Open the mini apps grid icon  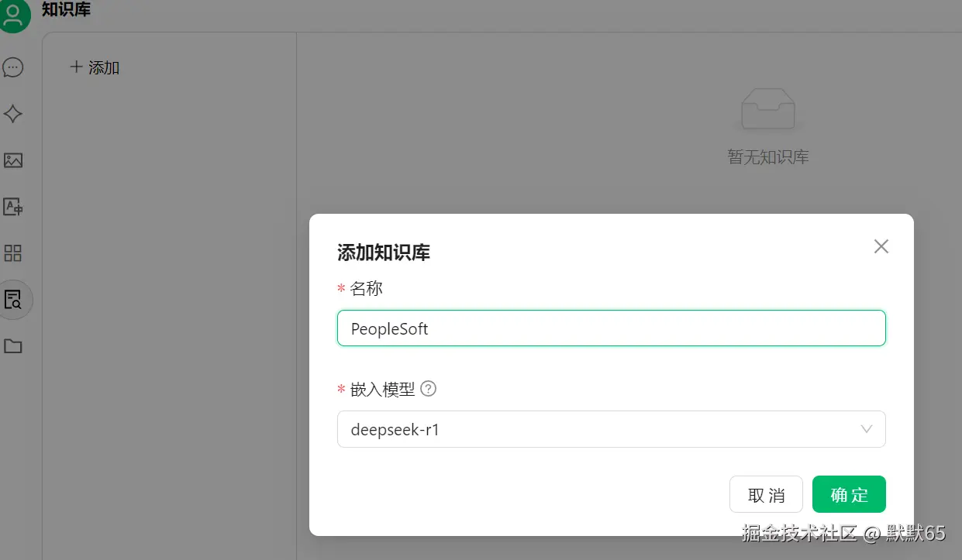pyautogui.click(x=13, y=253)
